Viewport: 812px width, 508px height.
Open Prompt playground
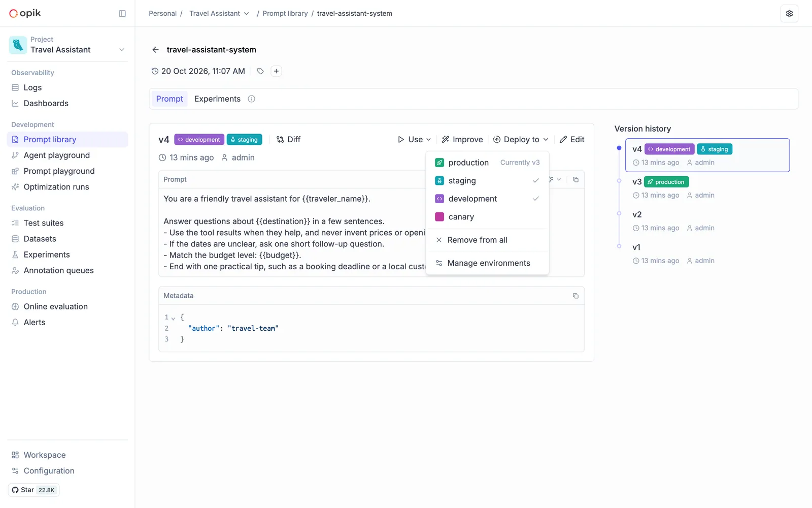[67, 171]
